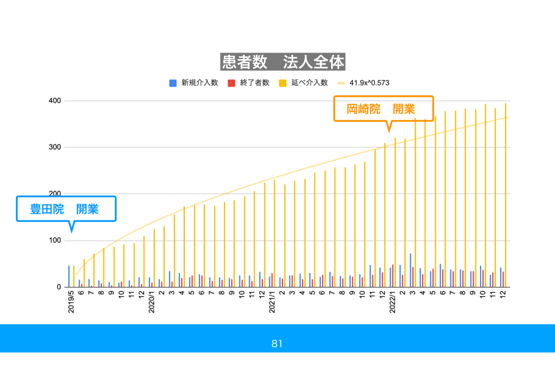
Task: Select the blue 豊田院 開業 callout
Action: click(x=66, y=209)
